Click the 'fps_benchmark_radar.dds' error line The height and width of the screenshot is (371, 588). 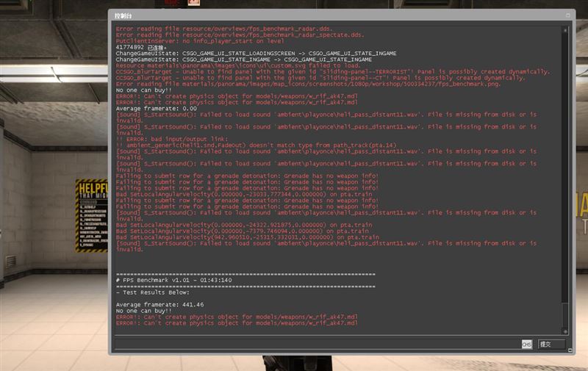click(224, 29)
